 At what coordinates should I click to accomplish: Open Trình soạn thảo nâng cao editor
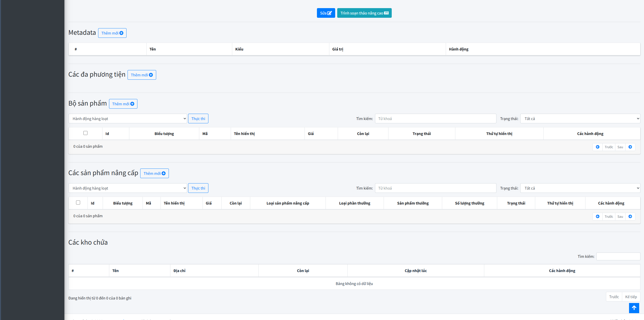(x=364, y=13)
